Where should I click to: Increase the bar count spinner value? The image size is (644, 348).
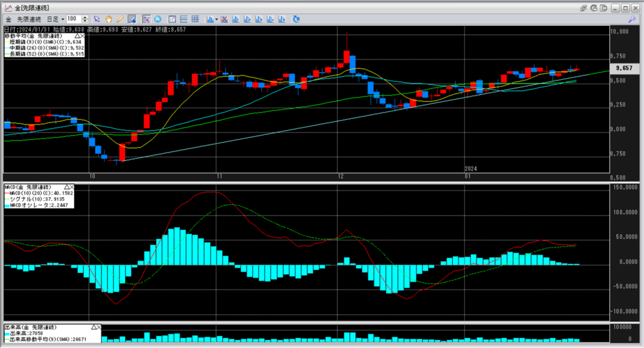pos(85,17)
